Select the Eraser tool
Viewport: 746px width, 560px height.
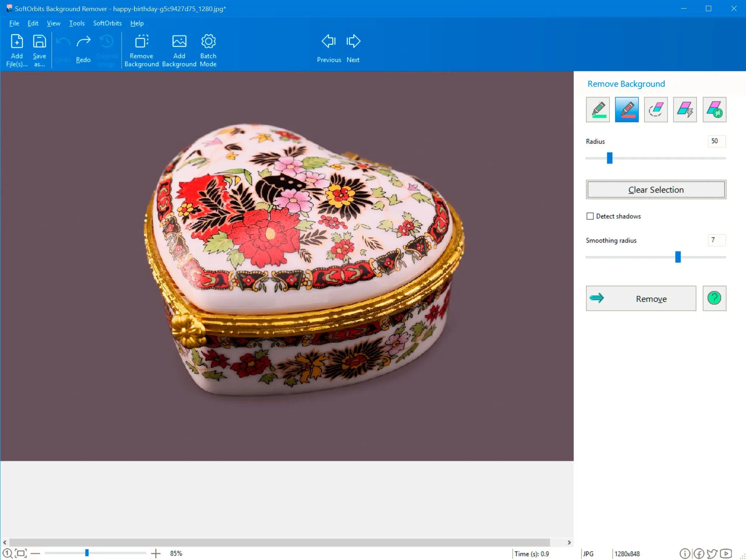tap(656, 109)
